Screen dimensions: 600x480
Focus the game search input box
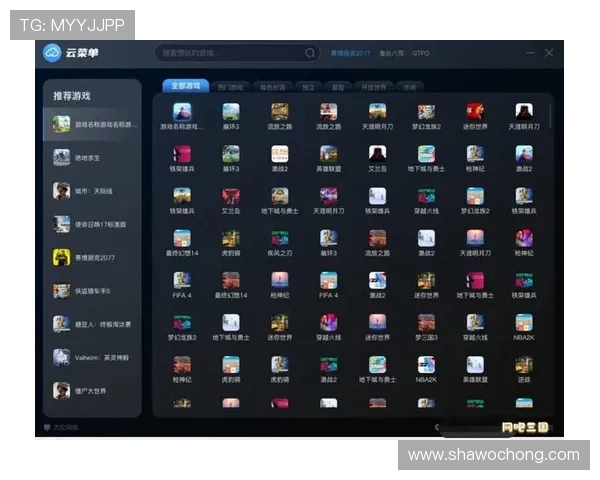point(230,53)
